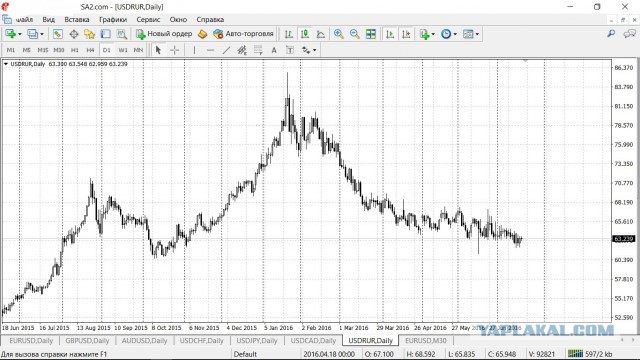
Task: Click the Profiles icon
Action: click(32, 34)
